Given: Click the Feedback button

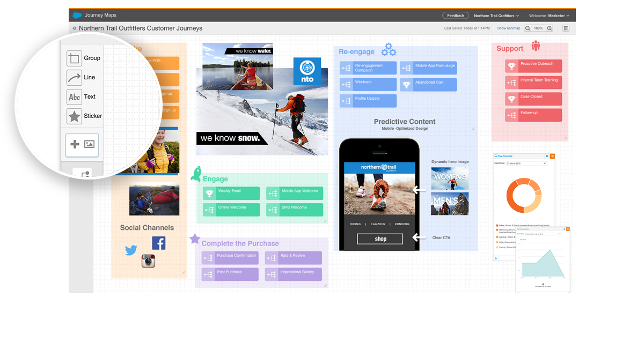Looking at the screenshot, I should 455,16.
